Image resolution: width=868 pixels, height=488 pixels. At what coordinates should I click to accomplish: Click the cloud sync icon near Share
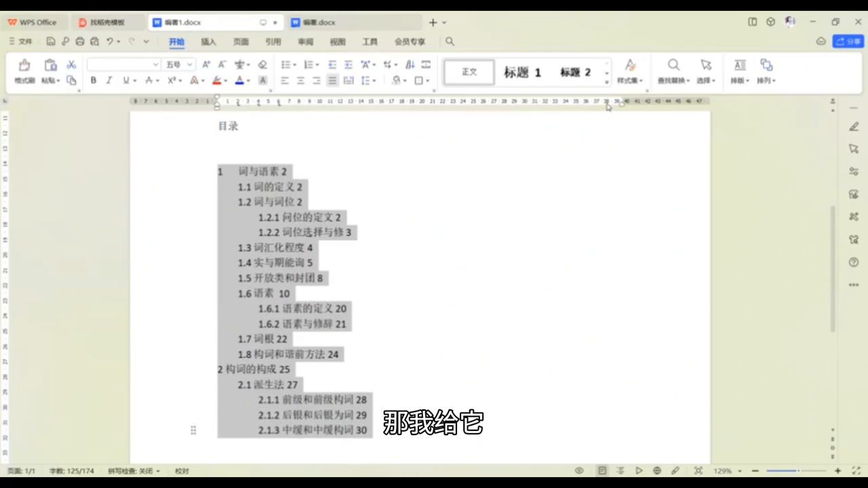(821, 41)
